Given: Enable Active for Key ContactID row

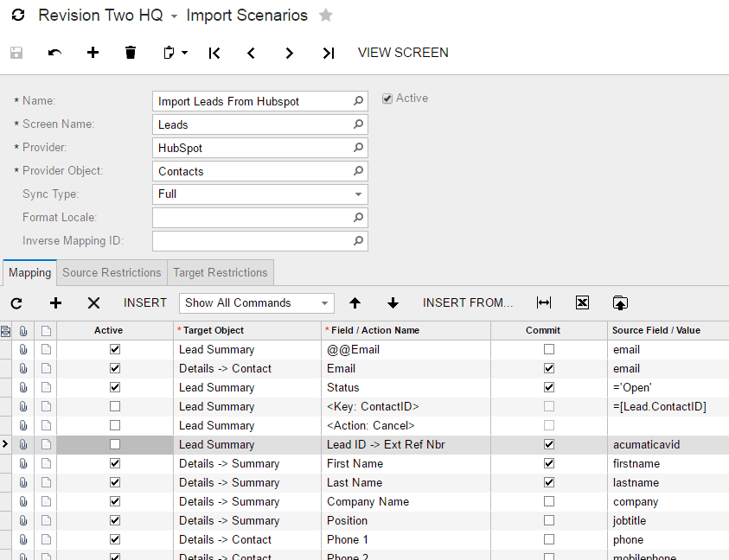Looking at the screenshot, I should pos(115,406).
